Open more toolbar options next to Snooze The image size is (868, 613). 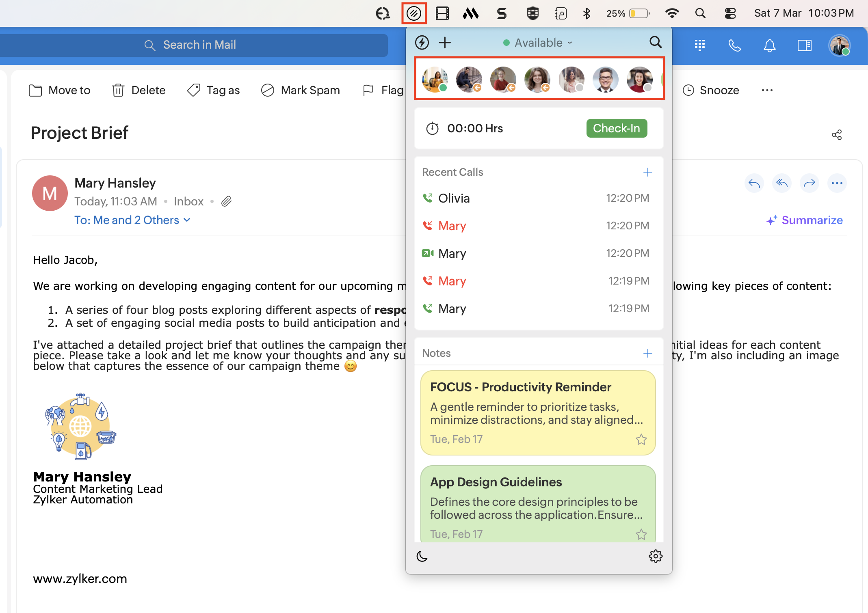[767, 90]
